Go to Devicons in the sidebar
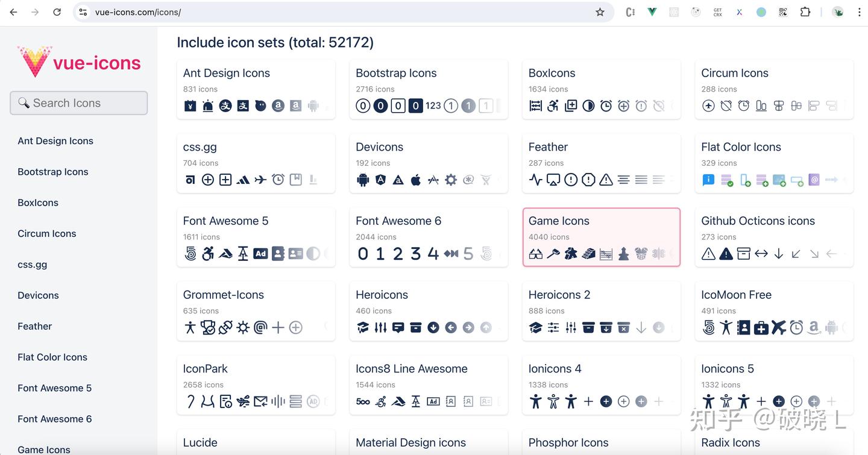868x455 pixels. [x=38, y=295]
